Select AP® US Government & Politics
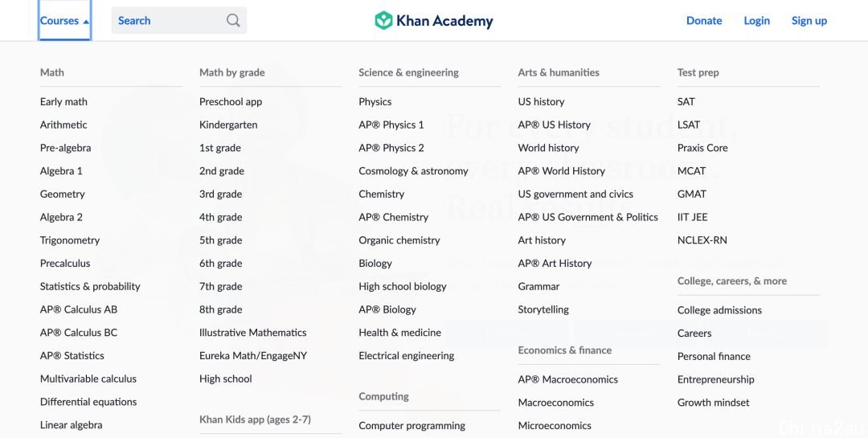868x438 pixels. pyautogui.click(x=588, y=217)
